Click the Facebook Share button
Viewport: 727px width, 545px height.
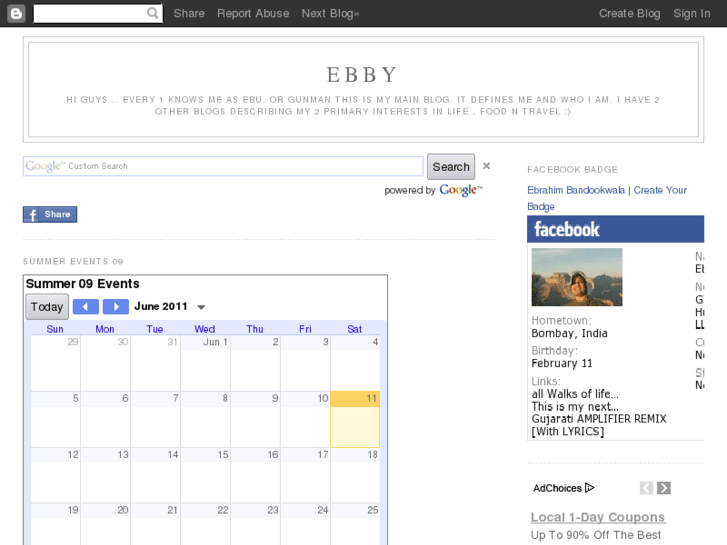point(50,214)
